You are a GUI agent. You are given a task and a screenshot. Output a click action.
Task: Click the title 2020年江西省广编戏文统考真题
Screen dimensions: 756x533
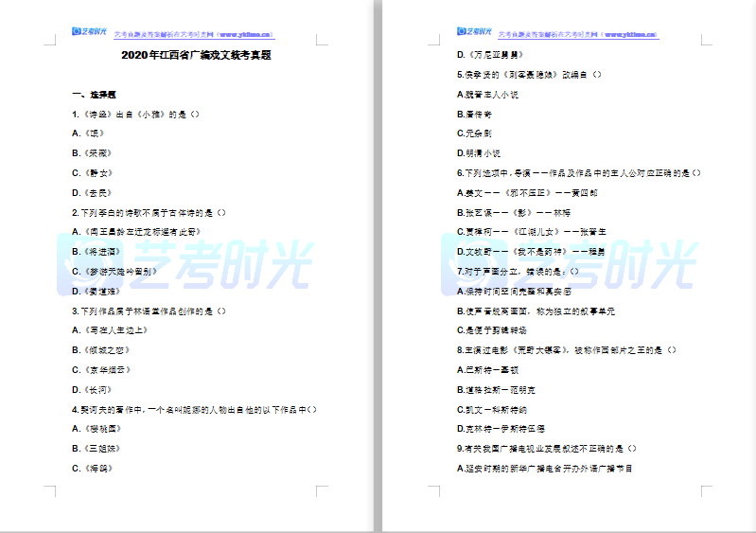195,56
